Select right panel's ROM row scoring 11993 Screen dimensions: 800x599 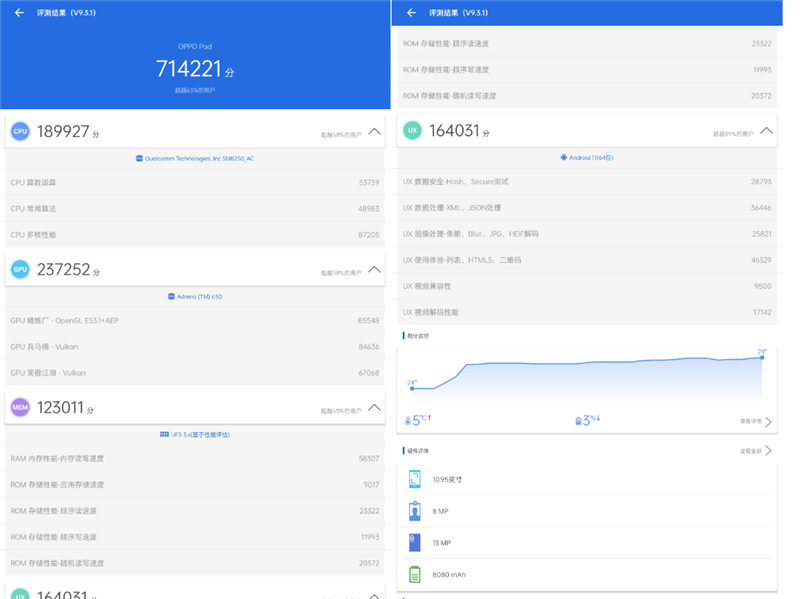tap(587, 70)
